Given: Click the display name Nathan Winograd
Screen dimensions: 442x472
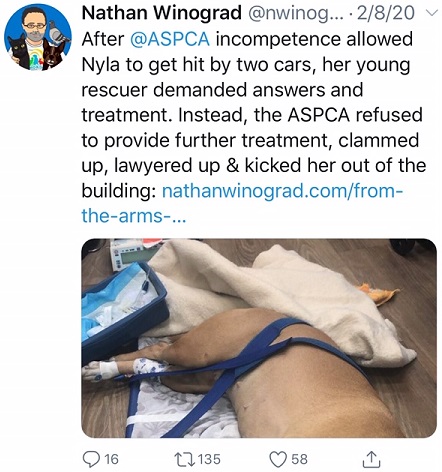Looking at the screenshot, I should [162, 13].
